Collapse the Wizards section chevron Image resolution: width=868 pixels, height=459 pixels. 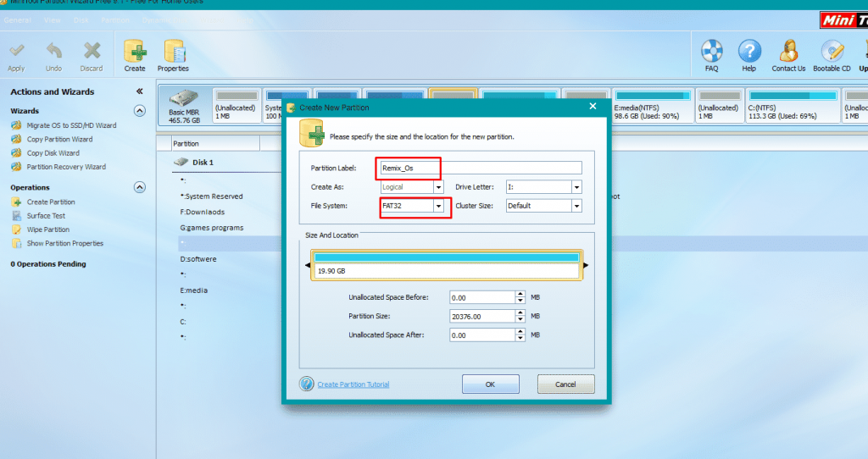pyautogui.click(x=140, y=111)
